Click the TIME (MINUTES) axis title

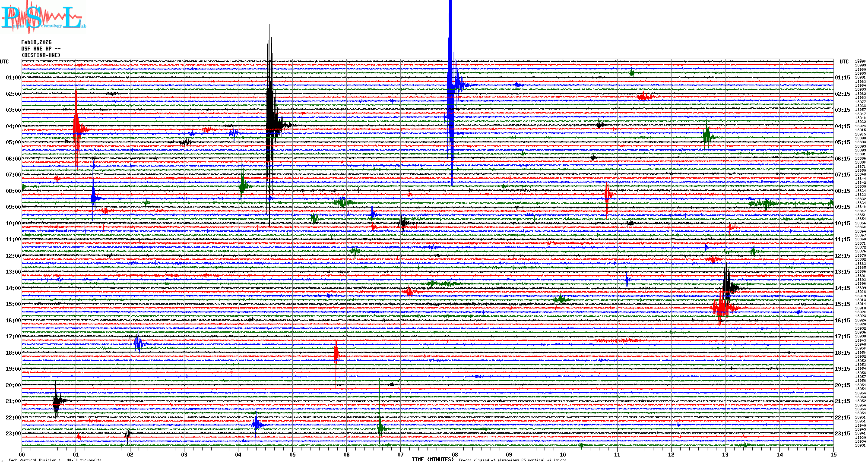433,460
